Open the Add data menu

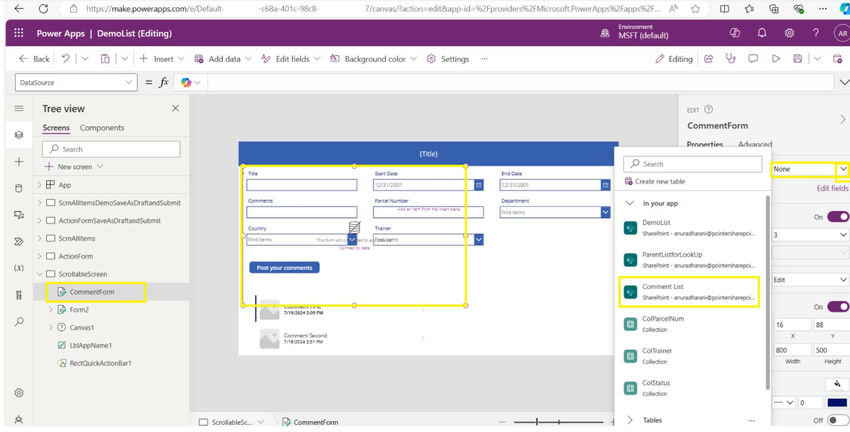tap(223, 59)
